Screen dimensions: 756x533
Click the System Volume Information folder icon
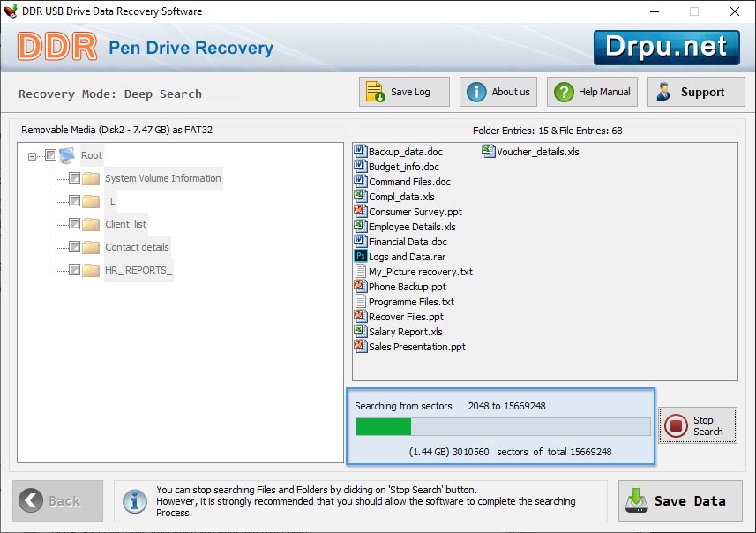pos(91,178)
